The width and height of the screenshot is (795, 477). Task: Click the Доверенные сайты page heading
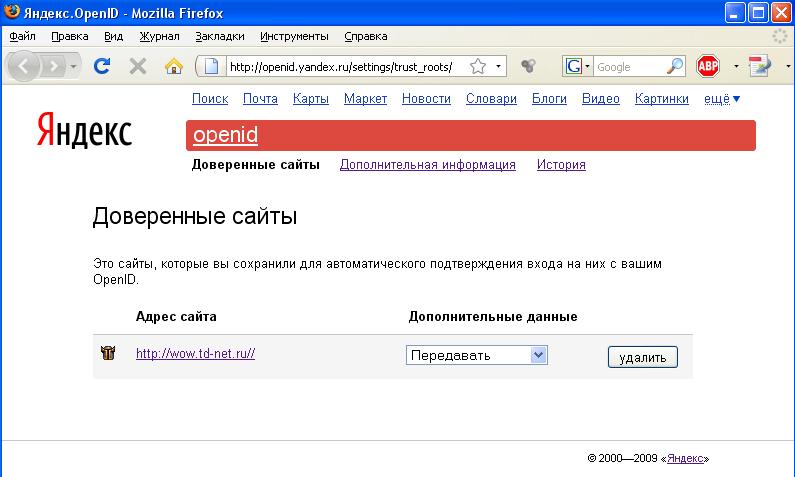(x=195, y=216)
